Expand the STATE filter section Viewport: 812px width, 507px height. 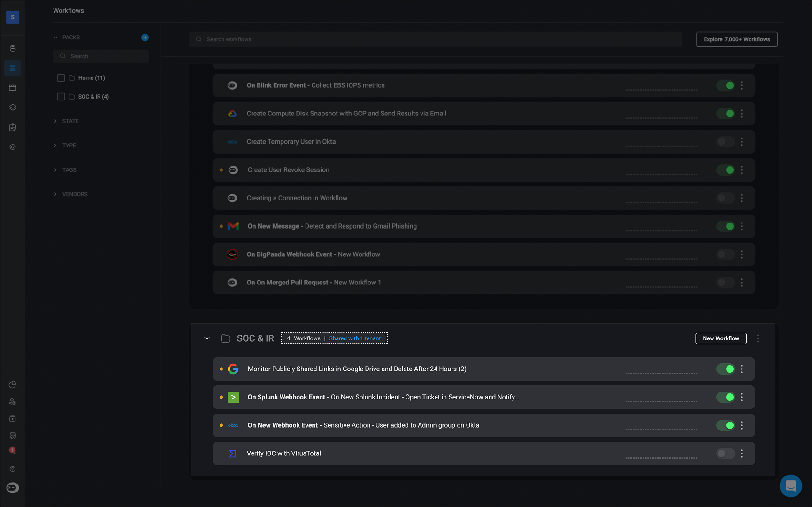(x=55, y=121)
